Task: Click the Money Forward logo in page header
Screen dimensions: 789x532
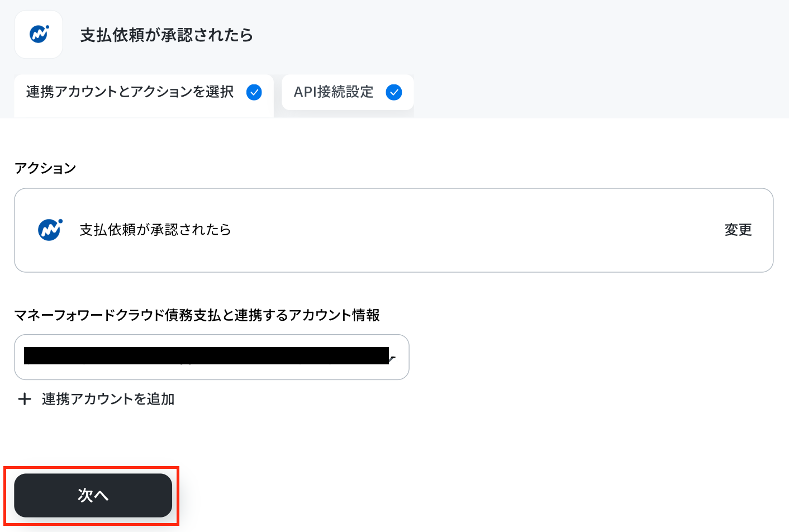Action: pyautogui.click(x=39, y=34)
